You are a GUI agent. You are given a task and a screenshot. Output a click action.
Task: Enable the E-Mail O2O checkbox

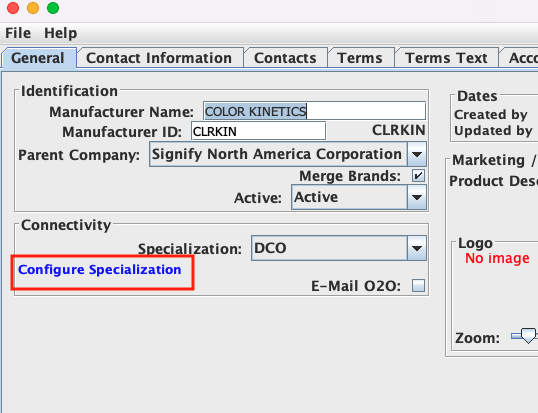pyautogui.click(x=418, y=285)
